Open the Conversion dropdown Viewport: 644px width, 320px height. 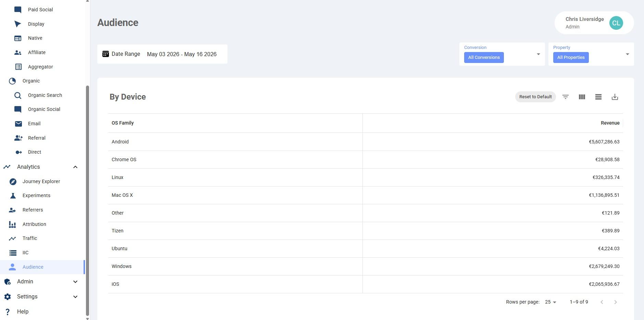[x=502, y=54]
